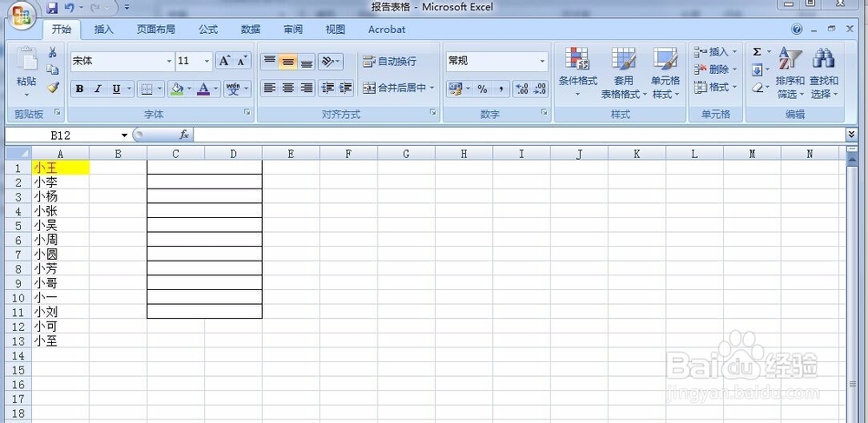
Task: Increase font size with large A
Action: [224, 61]
